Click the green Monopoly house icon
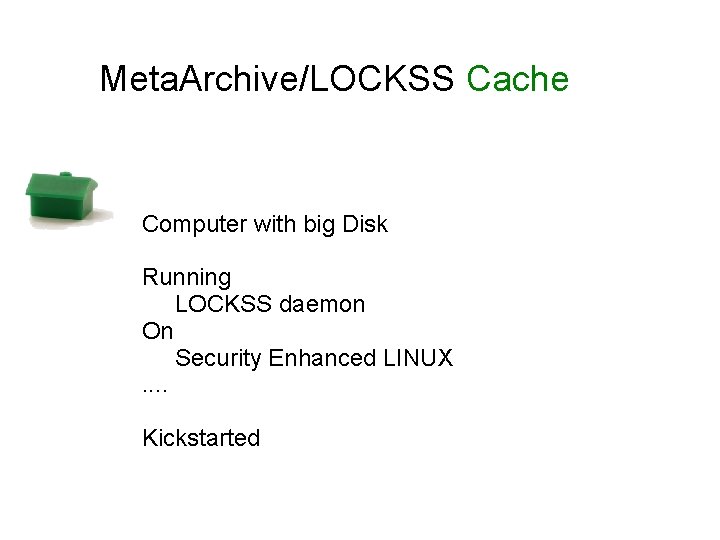Image resolution: width=720 pixels, height=540 pixels. [x=62, y=197]
